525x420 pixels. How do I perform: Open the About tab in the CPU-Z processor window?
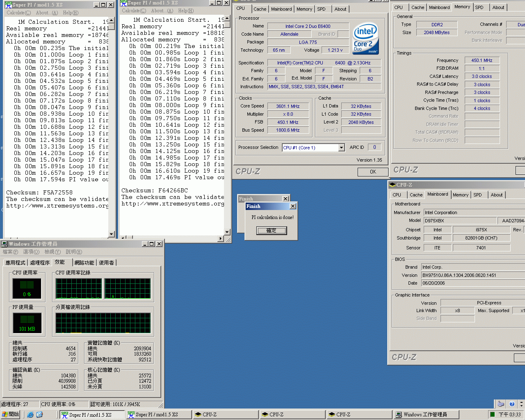pyautogui.click(x=340, y=9)
